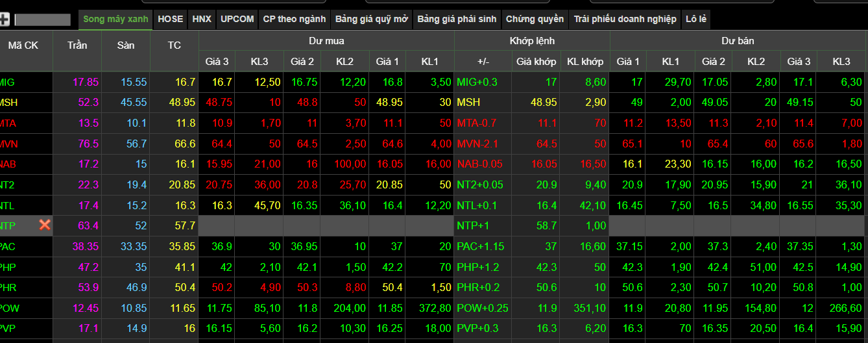868x343 pixels.
Task: Open CP theo ngành industry list
Action: coord(294,19)
